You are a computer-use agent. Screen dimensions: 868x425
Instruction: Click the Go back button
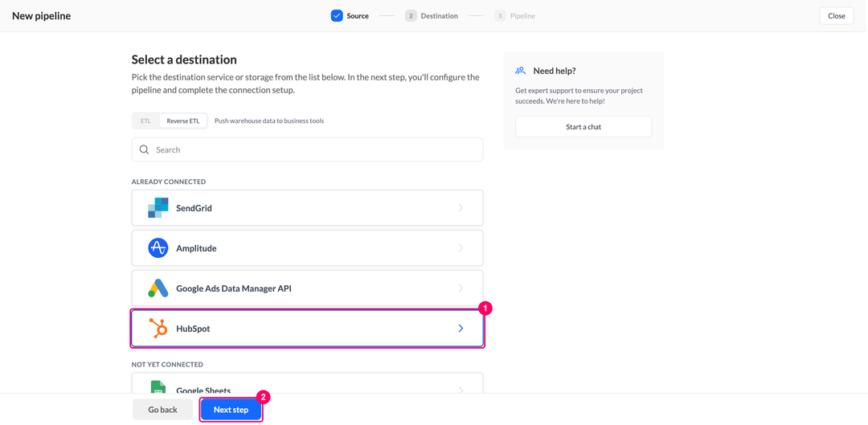coord(162,410)
